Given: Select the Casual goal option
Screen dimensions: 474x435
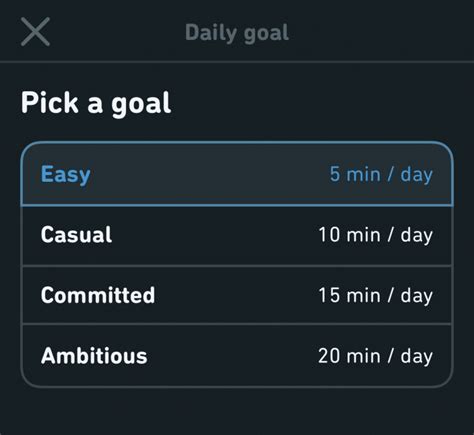Looking at the screenshot, I should (x=237, y=236).
